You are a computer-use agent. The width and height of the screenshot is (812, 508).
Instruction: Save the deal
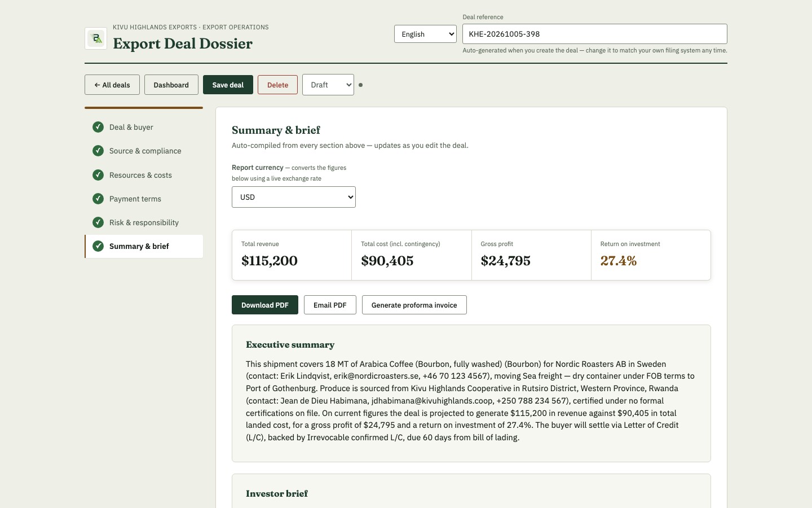tap(228, 85)
